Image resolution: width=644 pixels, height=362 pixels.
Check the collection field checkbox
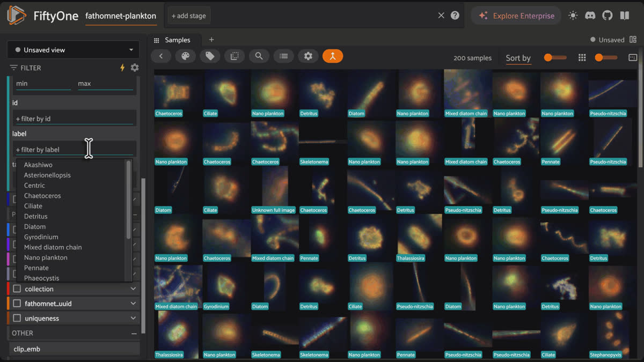pyautogui.click(x=17, y=289)
